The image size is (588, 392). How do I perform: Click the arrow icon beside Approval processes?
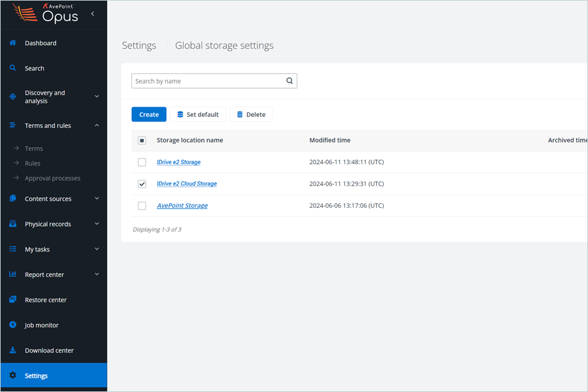[x=16, y=178]
